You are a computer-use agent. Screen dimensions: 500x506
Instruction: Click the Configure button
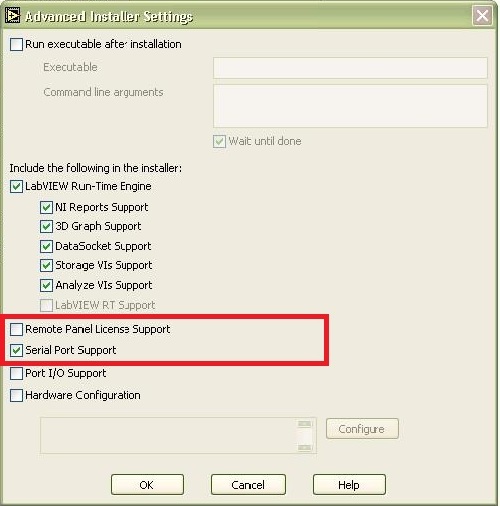[x=362, y=429]
